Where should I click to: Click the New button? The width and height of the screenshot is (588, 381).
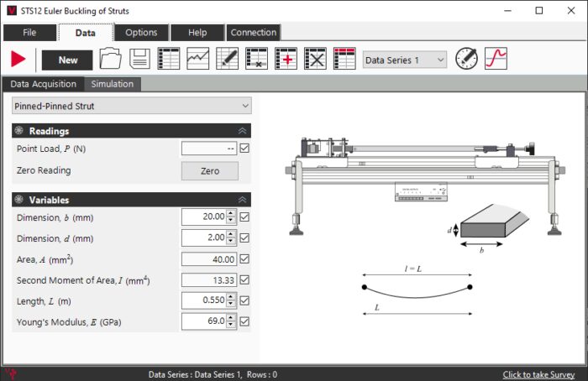point(67,60)
